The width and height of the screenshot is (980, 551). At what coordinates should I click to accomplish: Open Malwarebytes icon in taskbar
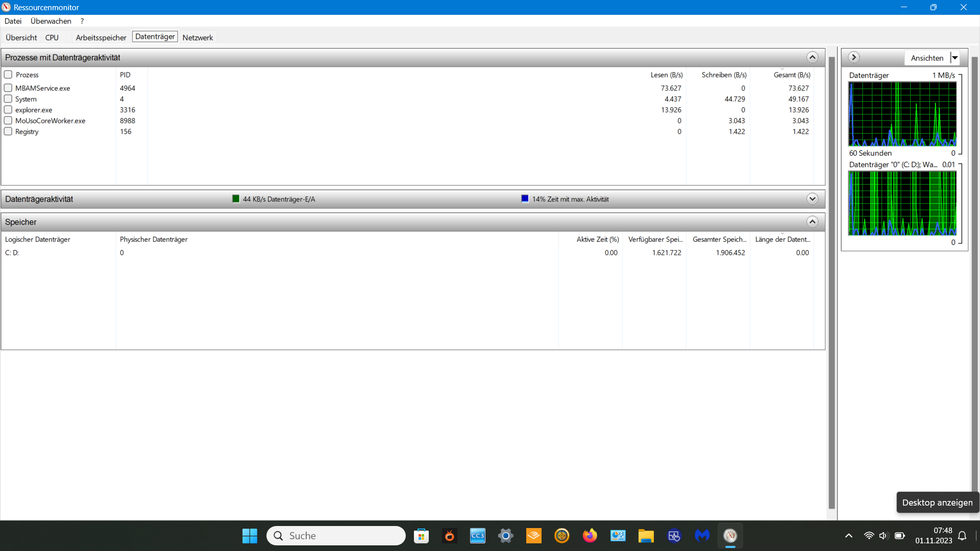702,536
